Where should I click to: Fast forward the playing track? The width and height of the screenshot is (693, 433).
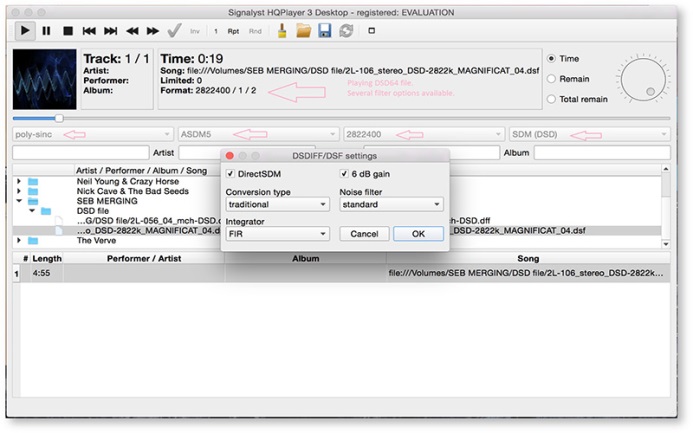coord(153,31)
